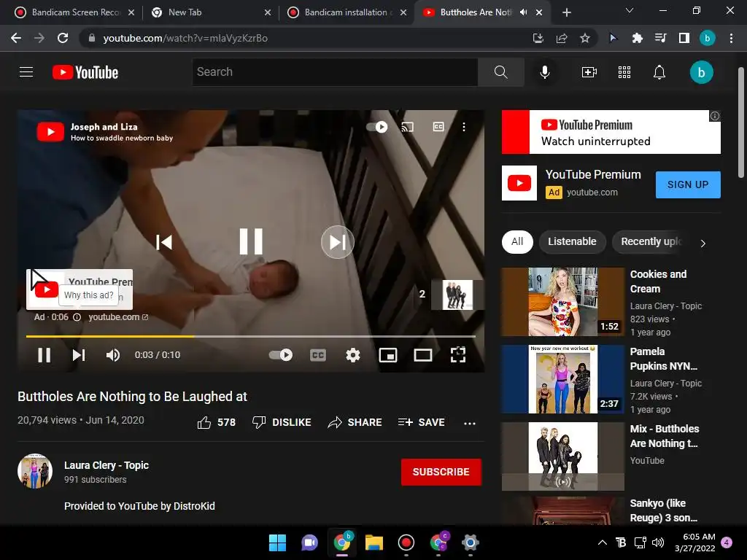Open the notifications bell

click(x=659, y=72)
